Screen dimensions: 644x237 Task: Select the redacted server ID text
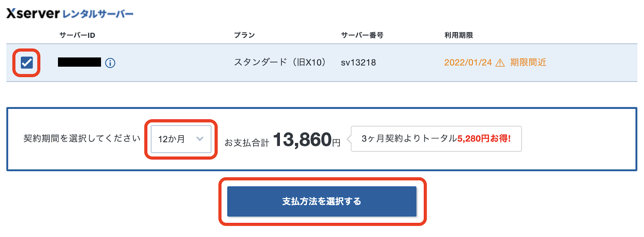[79, 62]
